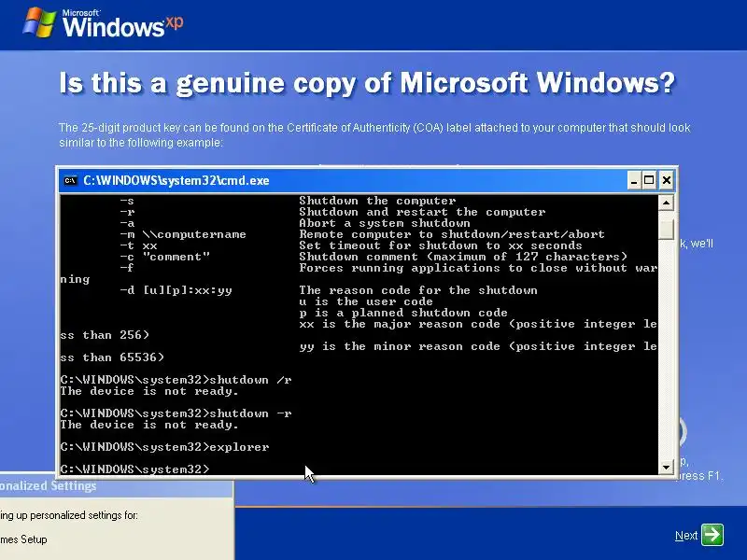The image size is (747, 560).
Task: Click the "Shutdown the computer" description line
Action: (377, 201)
